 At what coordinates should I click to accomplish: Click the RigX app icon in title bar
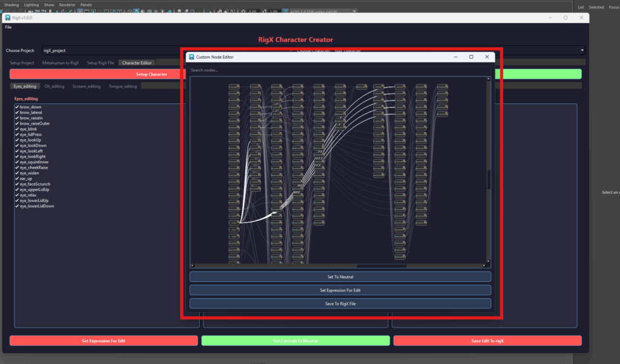[x=7, y=18]
